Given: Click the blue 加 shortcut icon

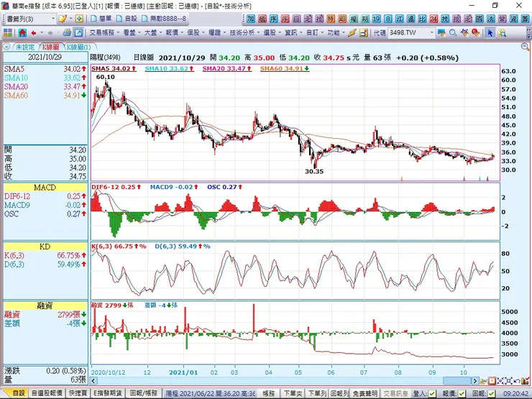Looking at the screenshot, I should pos(251,19).
